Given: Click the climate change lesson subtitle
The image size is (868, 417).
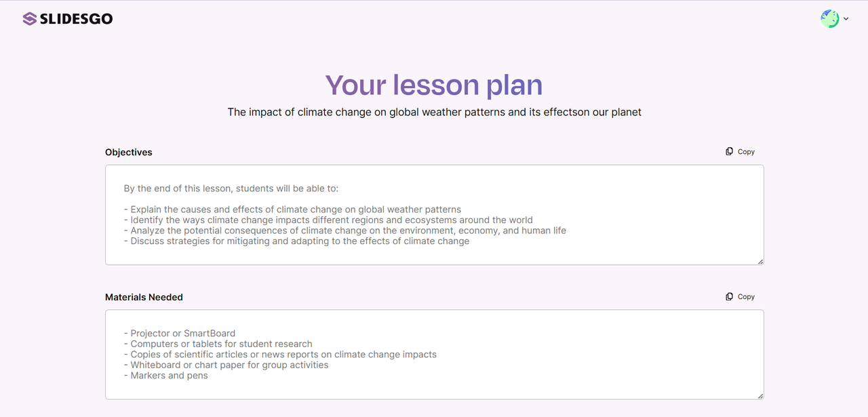Looking at the screenshot, I should click(x=434, y=113).
